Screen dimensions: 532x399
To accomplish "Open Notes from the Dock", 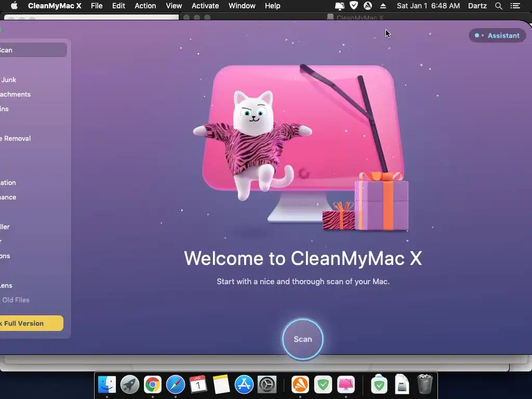I will [221, 384].
